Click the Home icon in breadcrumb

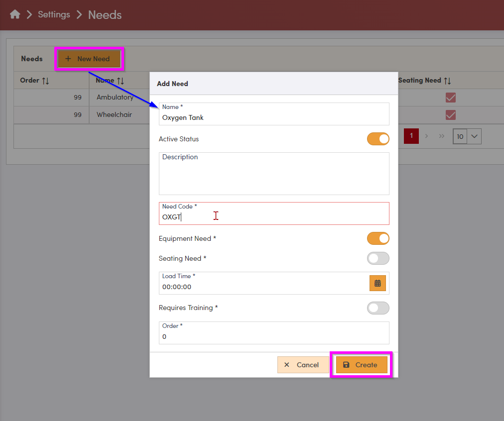pyautogui.click(x=15, y=14)
